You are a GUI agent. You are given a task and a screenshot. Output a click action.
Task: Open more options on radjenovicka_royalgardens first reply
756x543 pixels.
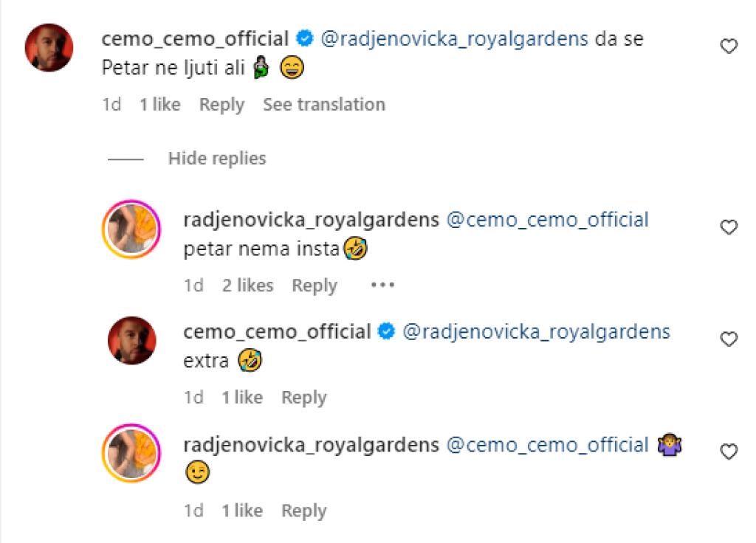point(382,285)
